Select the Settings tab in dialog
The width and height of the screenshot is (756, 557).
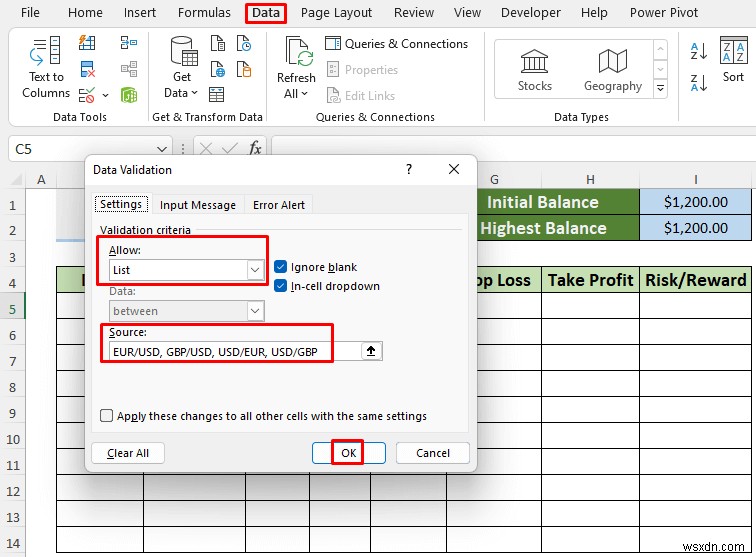(x=121, y=204)
